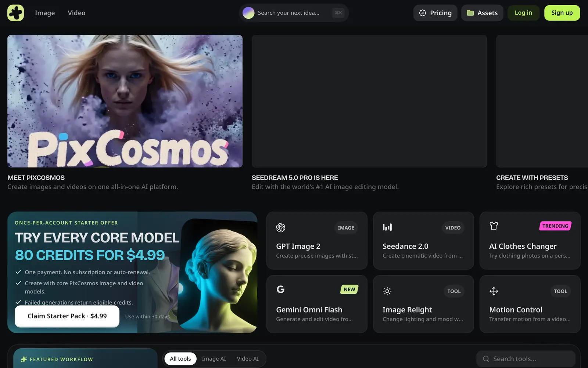Image resolution: width=588 pixels, height=368 pixels.
Task: Focus the Search your next idea field
Action: pyautogui.click(x=294, y=13)
